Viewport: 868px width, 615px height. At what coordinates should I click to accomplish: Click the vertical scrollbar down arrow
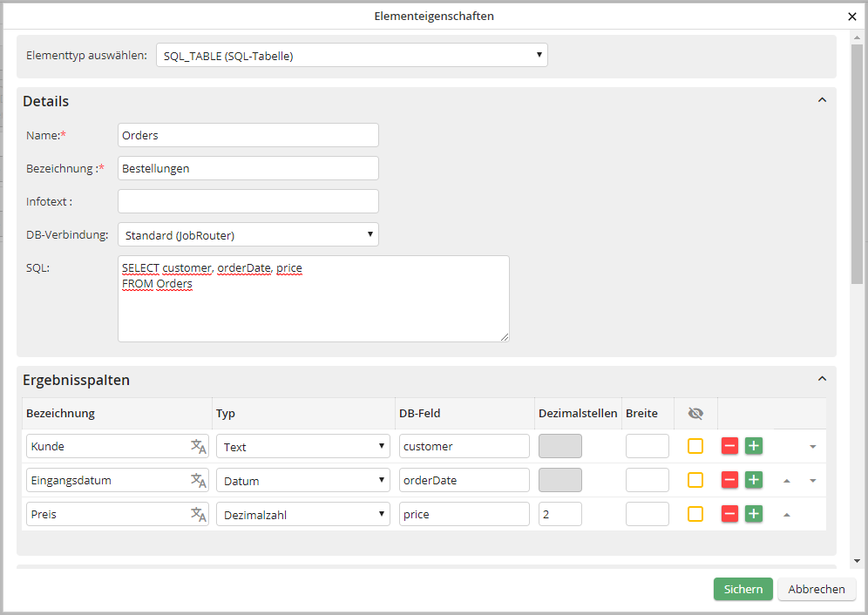[x=857, y=561]
